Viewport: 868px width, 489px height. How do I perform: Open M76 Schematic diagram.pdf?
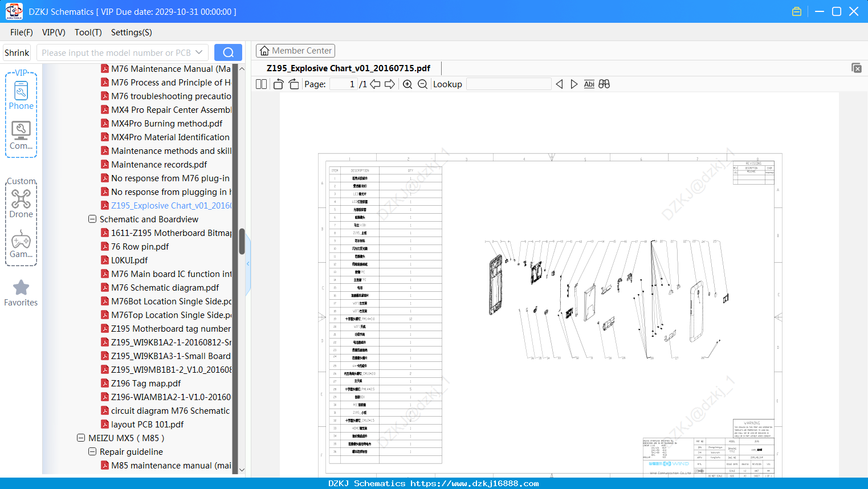click(160, 288)
